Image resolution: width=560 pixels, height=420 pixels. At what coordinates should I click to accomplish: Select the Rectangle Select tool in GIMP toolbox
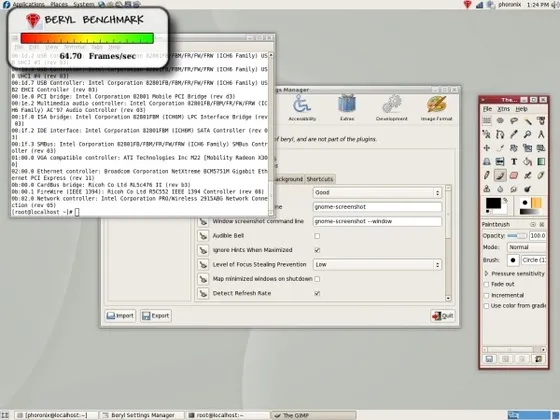coord(486,121)
